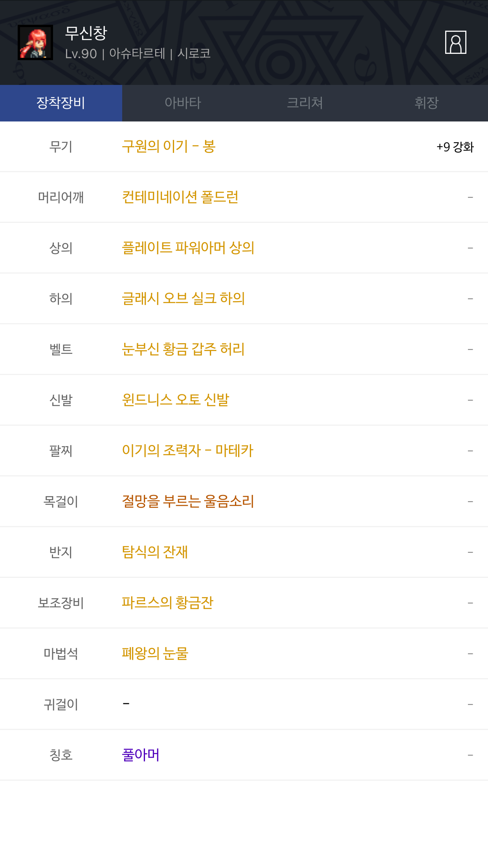The height and width of the screenshot is (868, 488).
Task: Switch to the 장착장비 tab
Action: (x=61, y=103)
